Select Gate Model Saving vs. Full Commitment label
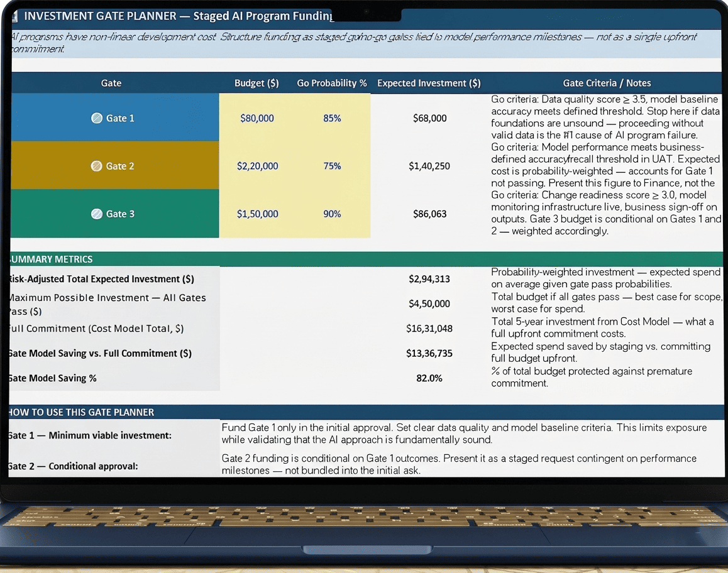This screenshot has height=573, width=728. point(99,353)
